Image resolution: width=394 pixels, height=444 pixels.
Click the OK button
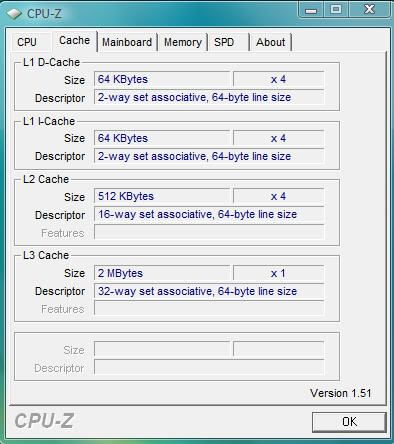pos(349,422)
